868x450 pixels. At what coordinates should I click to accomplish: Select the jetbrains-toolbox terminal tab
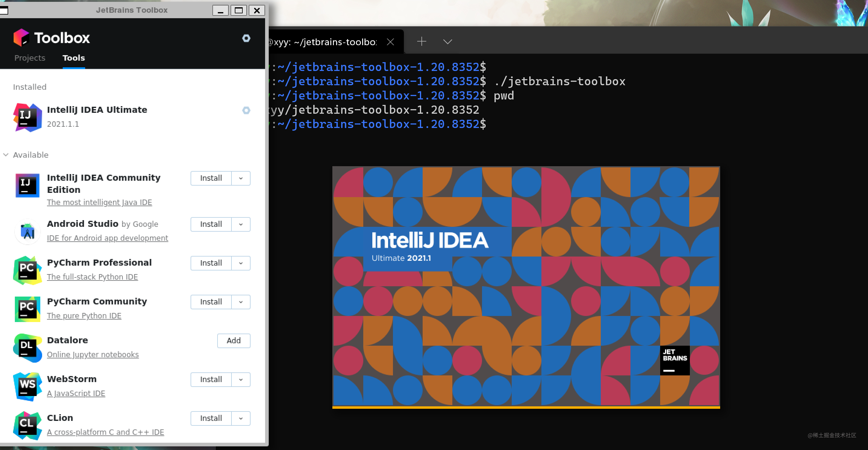click(322, 42)
